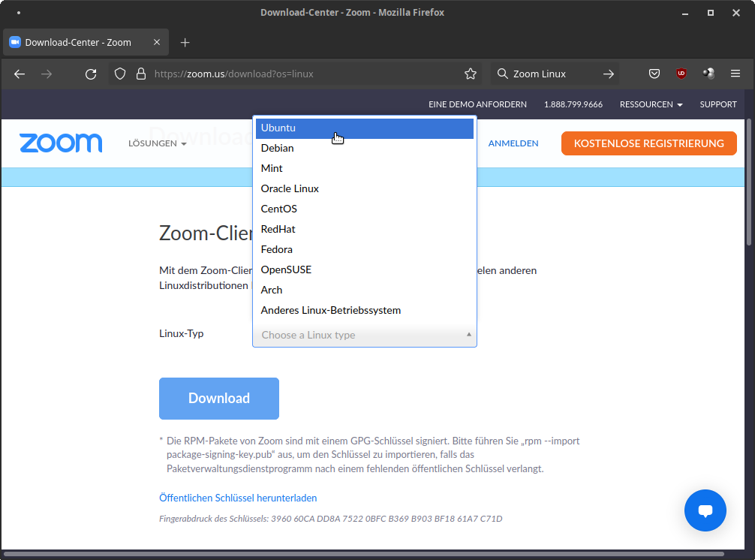Open the tracking protection shield icon

120,74
